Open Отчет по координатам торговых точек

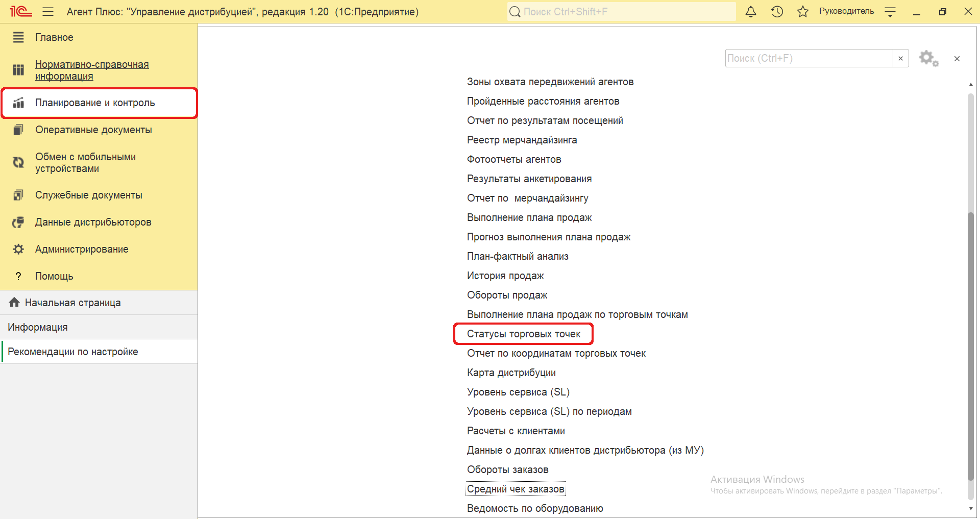click(556, 353)
